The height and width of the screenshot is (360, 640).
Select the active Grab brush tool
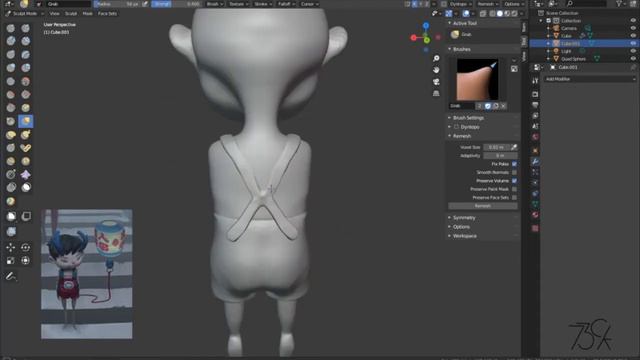point(26,121)
